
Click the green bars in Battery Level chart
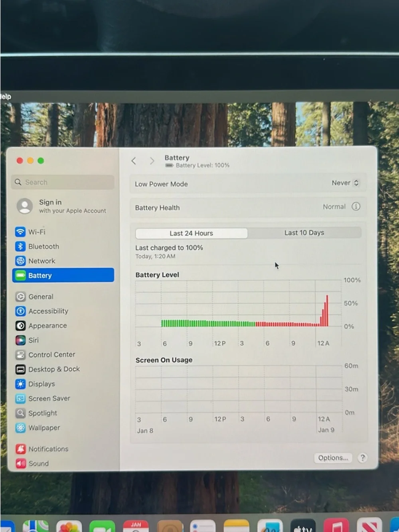point(208,323)
